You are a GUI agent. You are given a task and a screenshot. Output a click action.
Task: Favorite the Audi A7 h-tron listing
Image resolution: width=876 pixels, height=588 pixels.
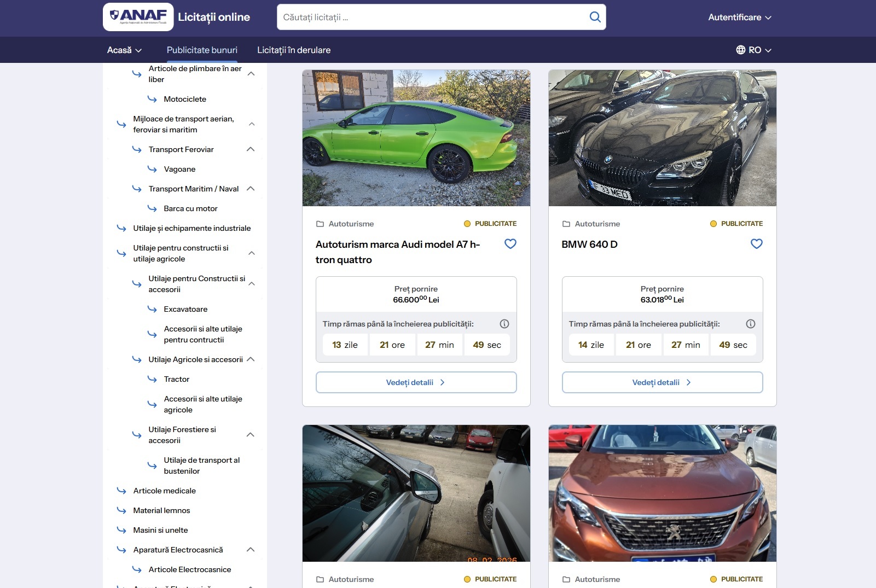tap(510, 244)
